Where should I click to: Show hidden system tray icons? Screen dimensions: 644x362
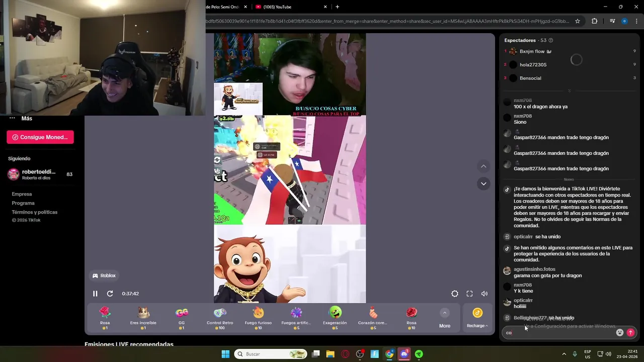[564, 354]
